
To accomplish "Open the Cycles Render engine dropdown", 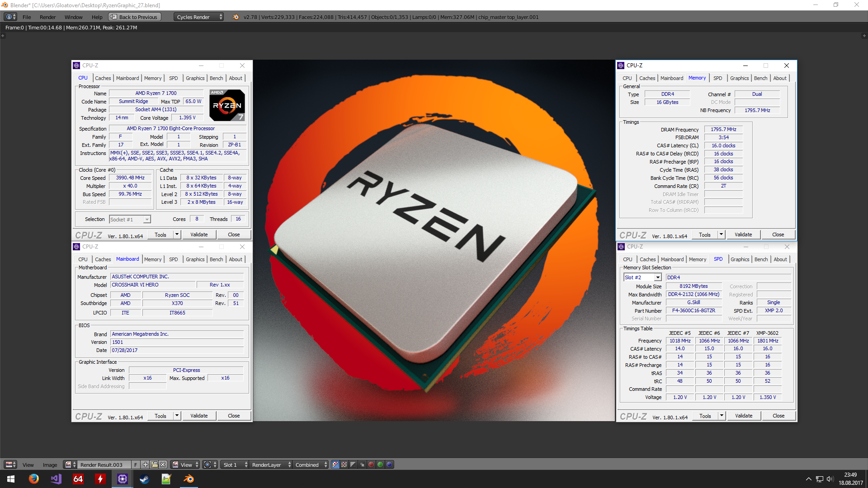I will pos(198,17).
